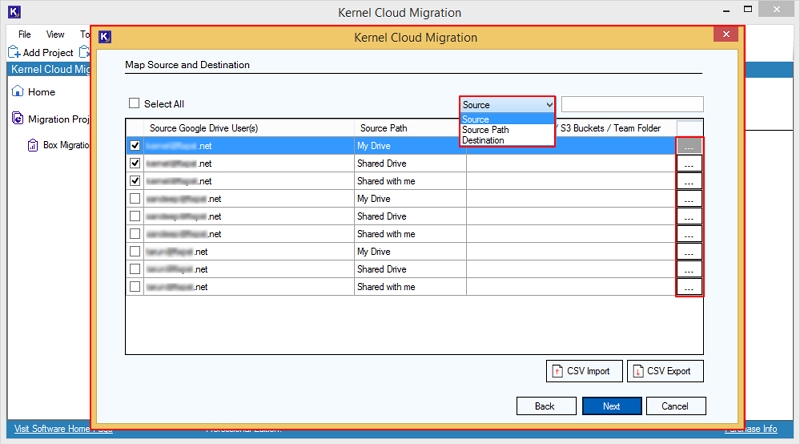Check the seventh row My Drive checkbox
The width and height of the screenshot is (800, 444).
[x=135, y=251]
